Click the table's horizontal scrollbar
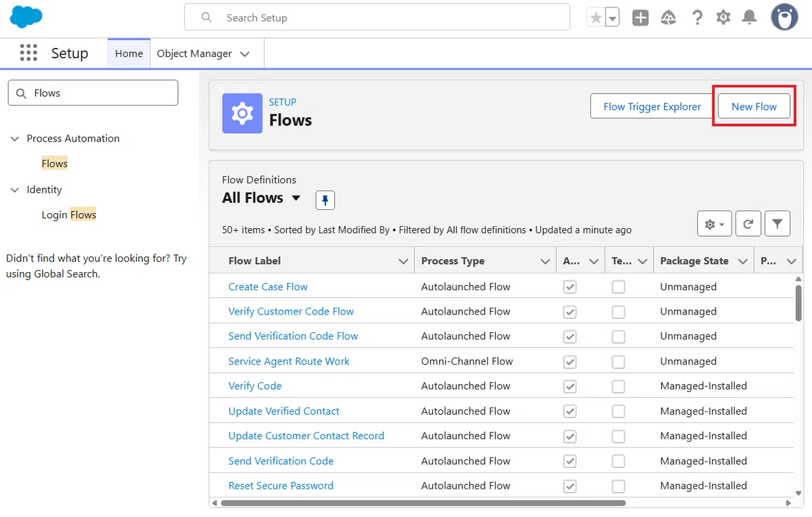The height and width of the screenshot is (517, 812). pyautogui.click(x=423, y=503)
